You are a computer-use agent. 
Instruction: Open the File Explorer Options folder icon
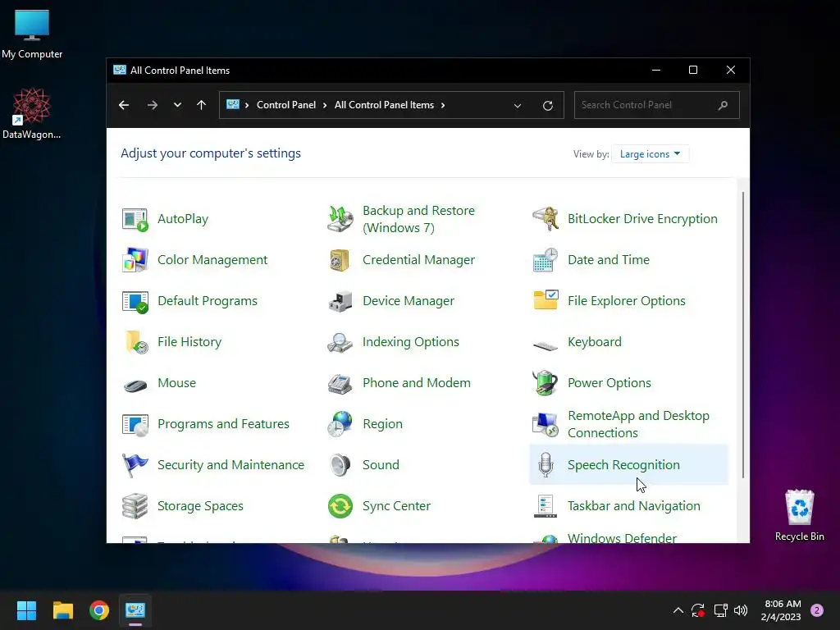pos(546,300)
